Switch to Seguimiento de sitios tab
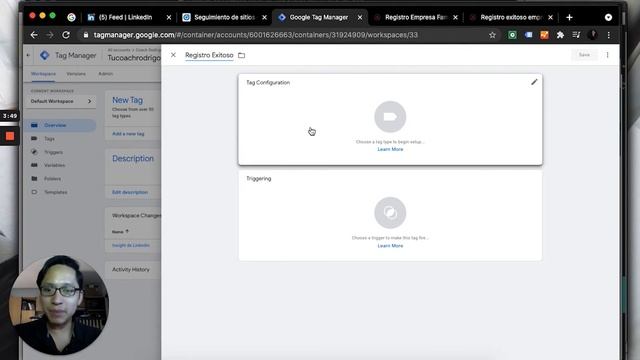This screenshot has width=640, height=360. [x=224, y=17]
